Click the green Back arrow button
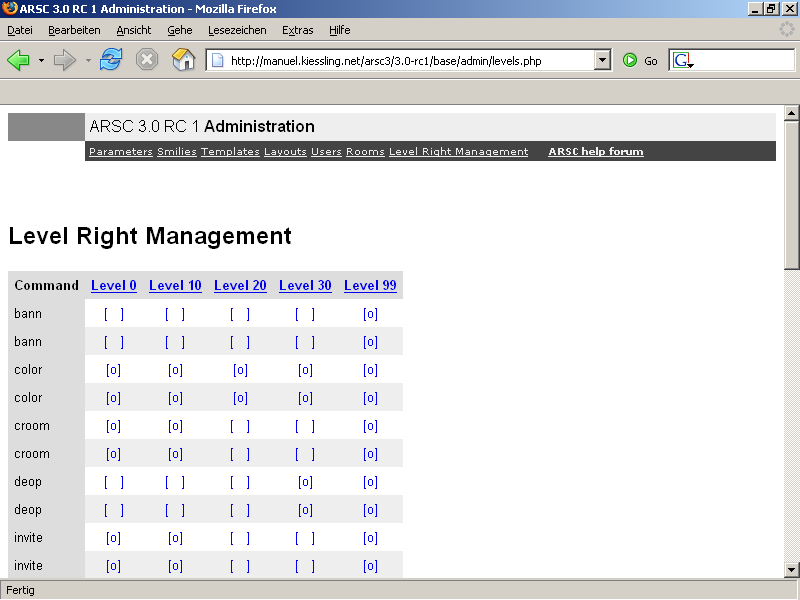Image resolution: width=800 pixels, height=600 pixels. coord(19,60)
